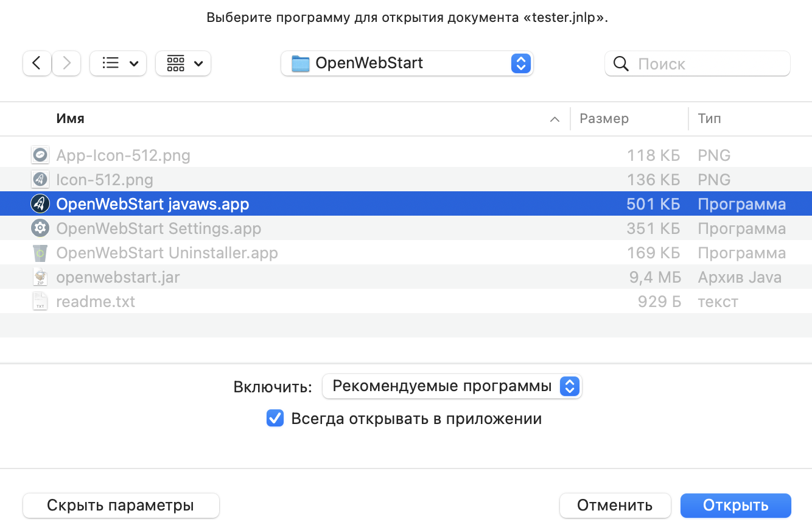
Task: Click the "Скрыть параметры" button
Action: (121, 506)
